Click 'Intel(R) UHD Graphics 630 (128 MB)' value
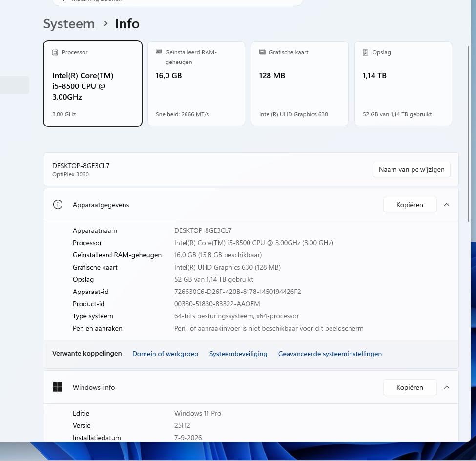This screenshot has width=476, height=461. pyautogui.click(x=228, y=267)
